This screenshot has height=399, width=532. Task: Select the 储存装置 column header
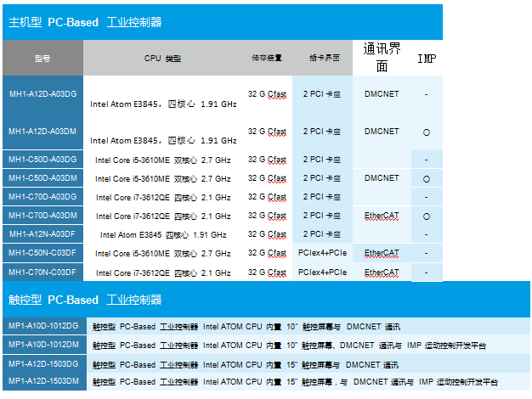coord(267,58)
